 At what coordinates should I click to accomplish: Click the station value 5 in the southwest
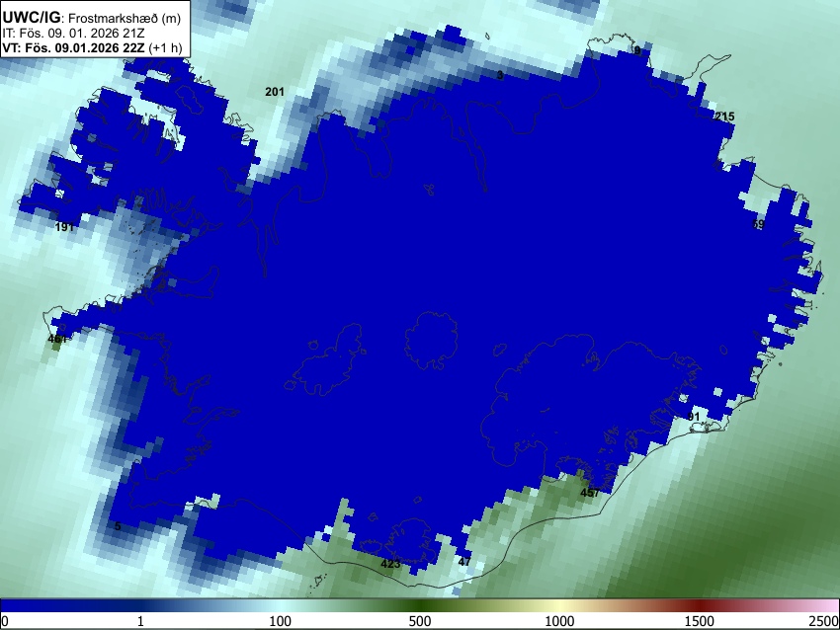(118, 526)
